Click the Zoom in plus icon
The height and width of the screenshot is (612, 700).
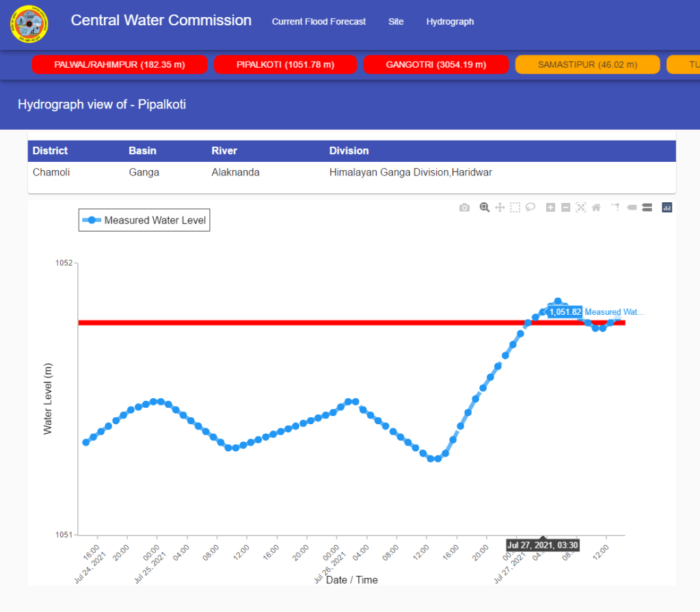[x=550, y=208]
